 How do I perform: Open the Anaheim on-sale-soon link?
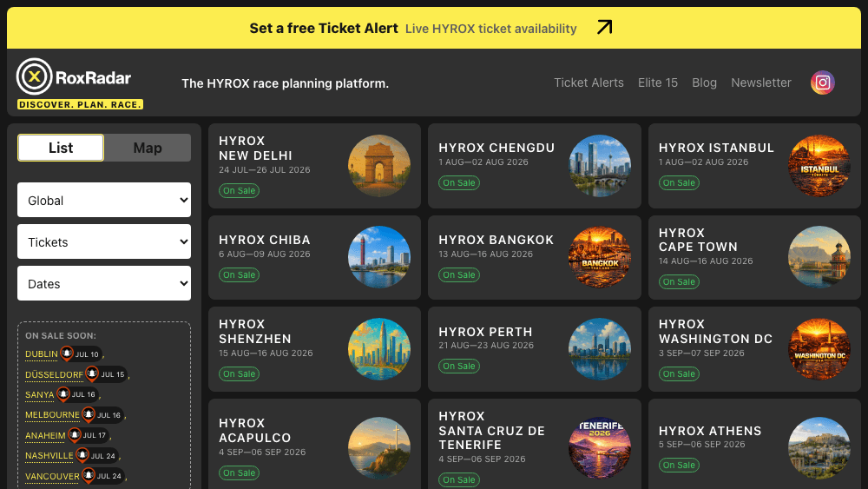point(45,436)
